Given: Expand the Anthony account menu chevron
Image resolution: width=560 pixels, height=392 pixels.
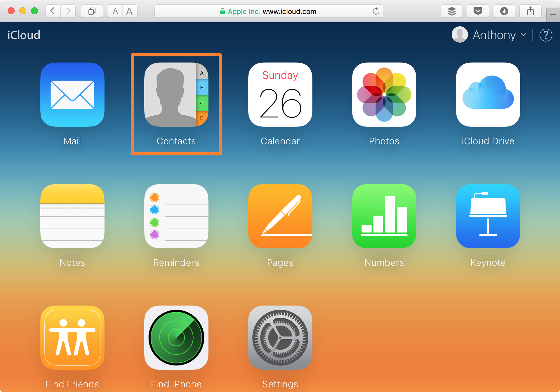Looking at the screenshot, I should point(524,35).
